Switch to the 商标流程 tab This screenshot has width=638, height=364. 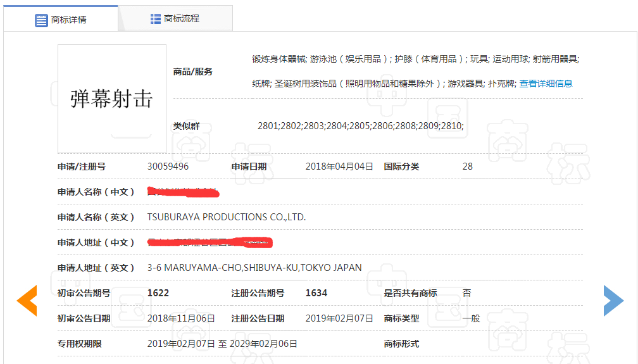tap(181, 19)
